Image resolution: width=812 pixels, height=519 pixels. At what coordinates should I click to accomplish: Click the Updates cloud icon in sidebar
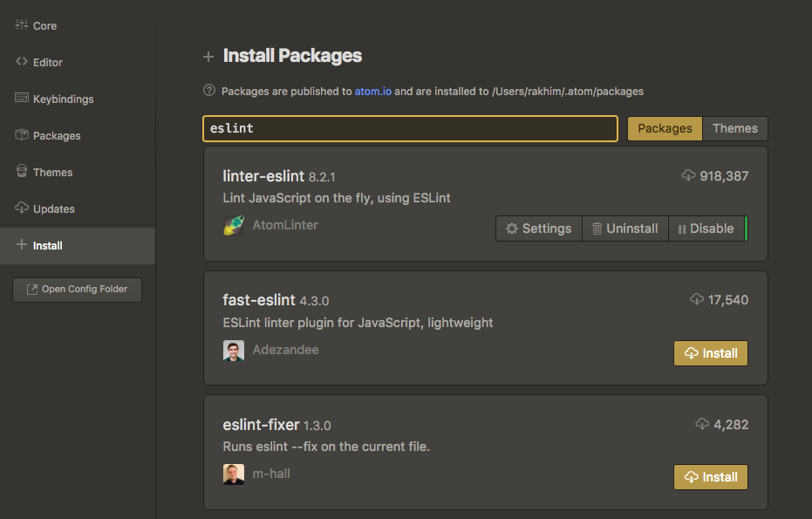tap(21, 208)
